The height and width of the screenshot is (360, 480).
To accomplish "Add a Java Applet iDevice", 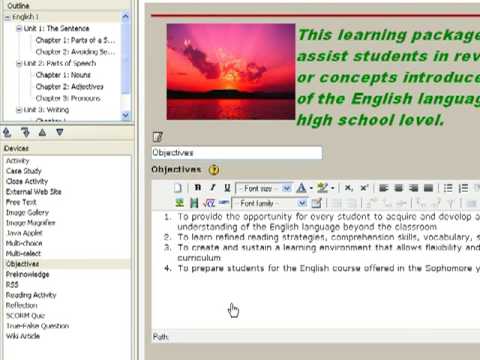I will pos(25,233).
